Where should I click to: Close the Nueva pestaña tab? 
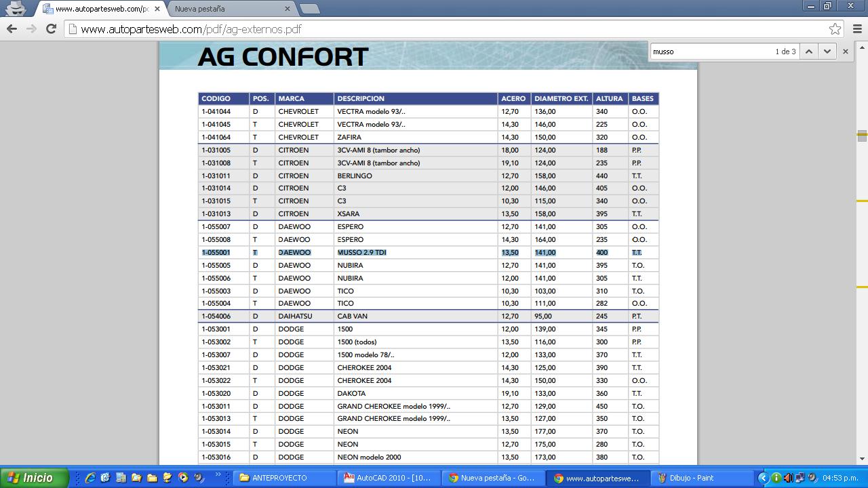click(x=288, y=9)
